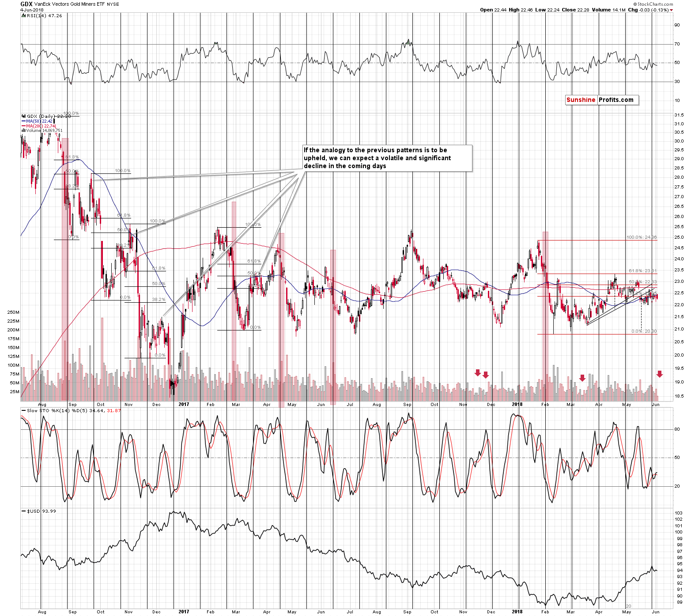The height and width of the screenshot is (616, 691).
Task: Click the 61.8%: 23.31 Fibonacci label
Action: pyautogui.click(x=643, y=271)
